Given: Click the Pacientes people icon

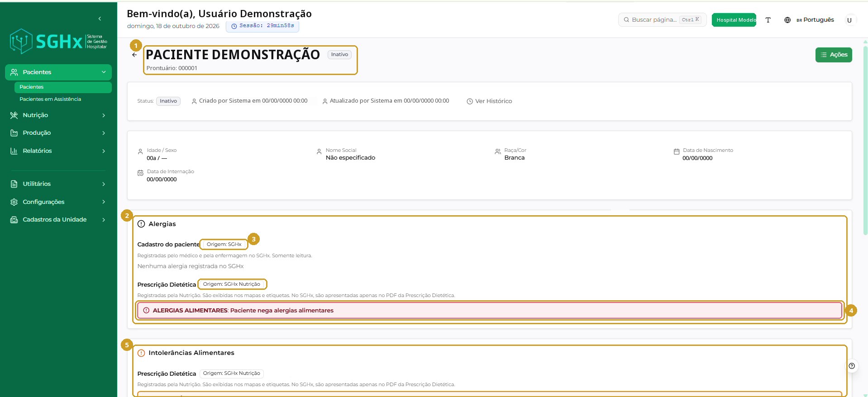Looking at the screenshot, I should coord(14,72).
